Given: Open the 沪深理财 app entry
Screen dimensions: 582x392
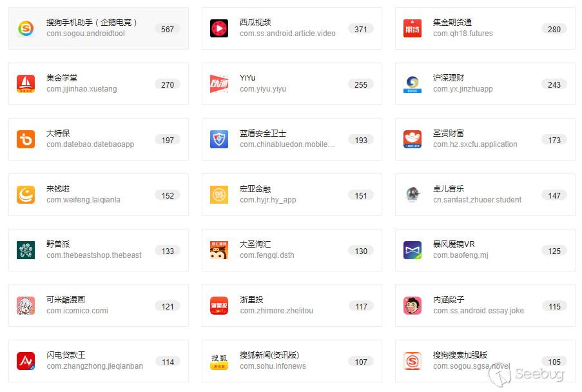Looking at the screenshot, I should 485,84.
